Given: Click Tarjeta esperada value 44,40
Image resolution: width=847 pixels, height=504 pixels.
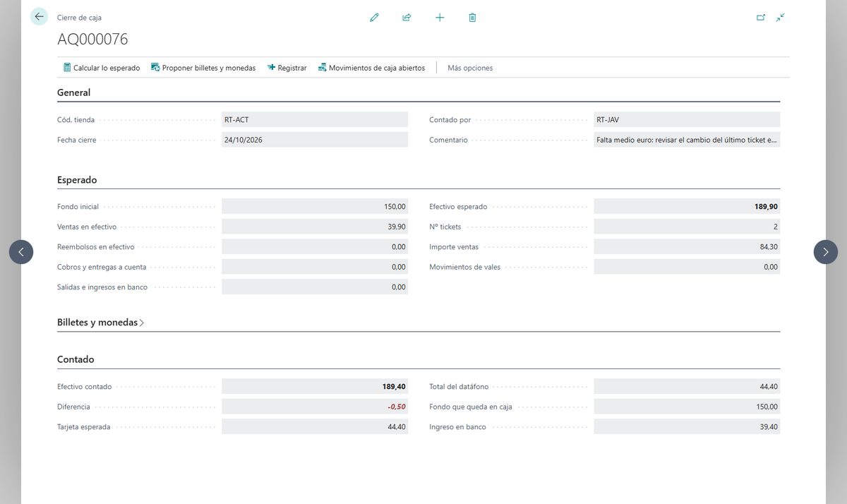Looking at the screenshot, I should [x=315, y=427].
